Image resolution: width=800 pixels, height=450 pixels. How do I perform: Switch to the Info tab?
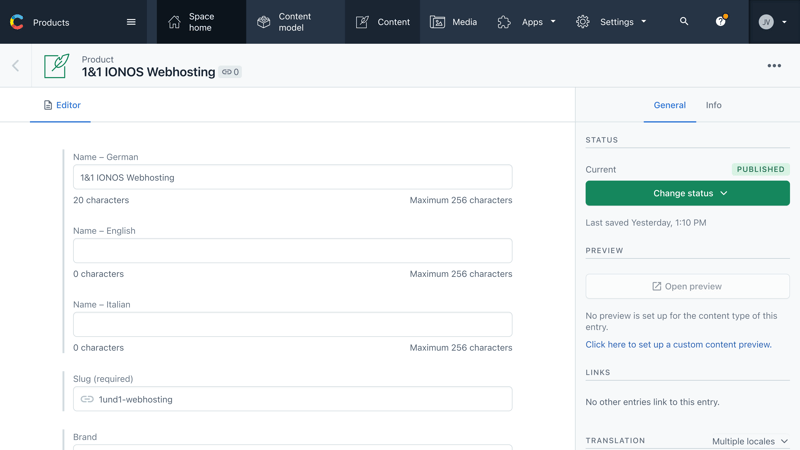(713, 105)
